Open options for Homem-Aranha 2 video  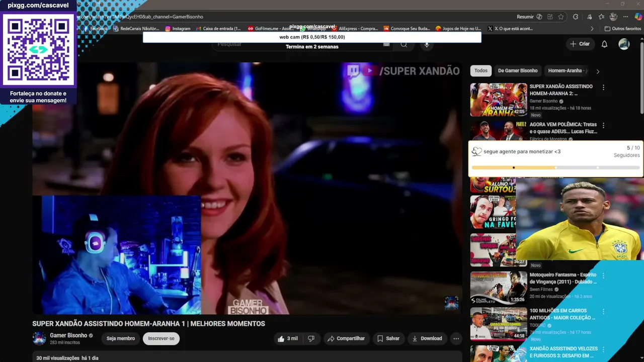point(603,87)
